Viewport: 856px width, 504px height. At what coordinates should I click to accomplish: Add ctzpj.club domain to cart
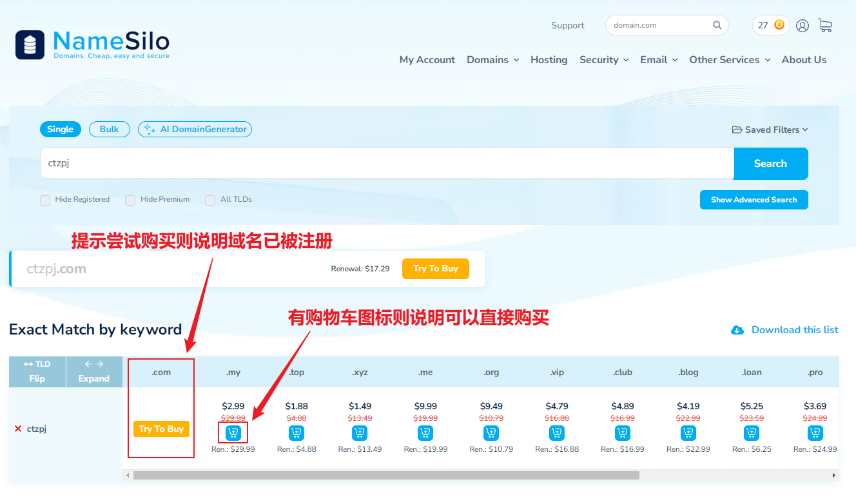[623, 433]
